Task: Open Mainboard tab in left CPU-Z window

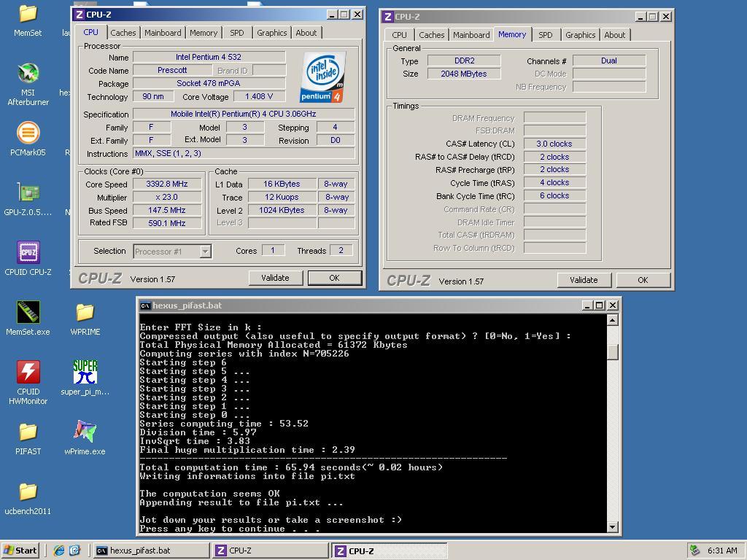Action: click(x=163, y=33)
